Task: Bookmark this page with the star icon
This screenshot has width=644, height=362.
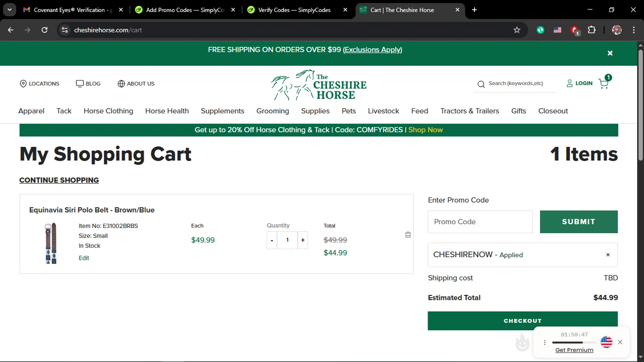Action: (x=517, y=30)
